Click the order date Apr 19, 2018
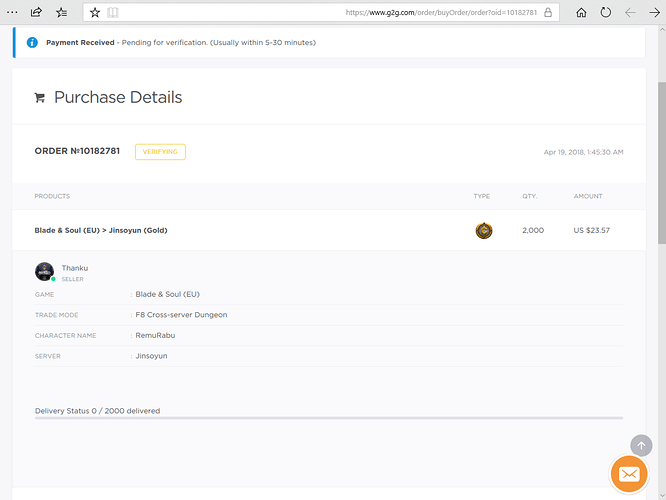 (x=583, y=152)
